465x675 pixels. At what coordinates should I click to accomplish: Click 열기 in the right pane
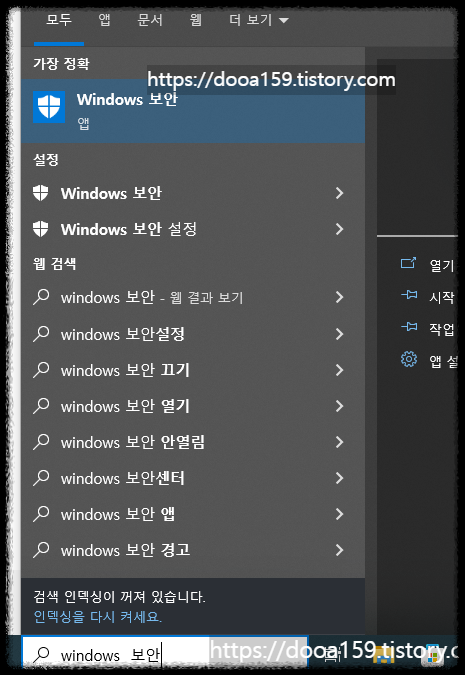coord(442,265)
